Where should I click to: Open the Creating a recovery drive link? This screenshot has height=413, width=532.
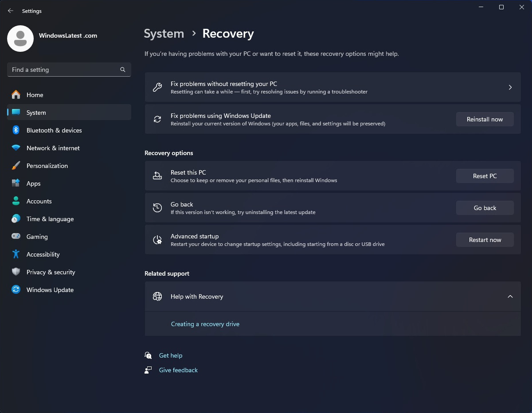click(x=205, y=324)
